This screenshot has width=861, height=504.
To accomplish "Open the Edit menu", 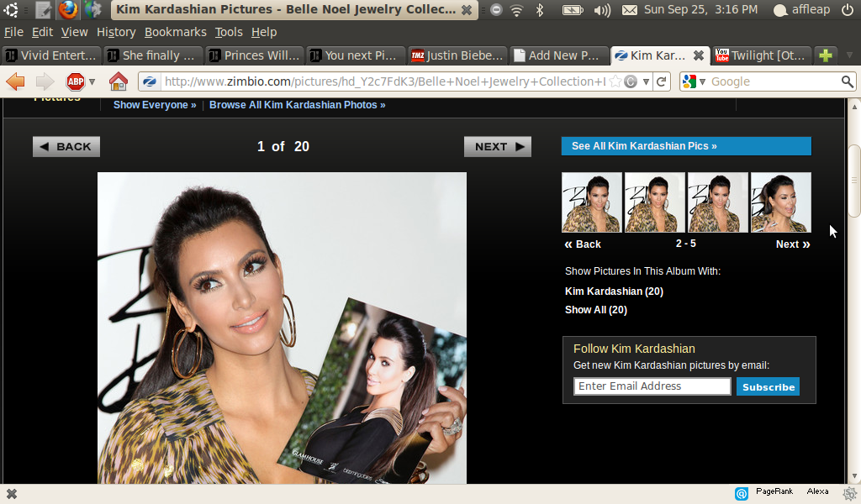I will click(42, 33).
